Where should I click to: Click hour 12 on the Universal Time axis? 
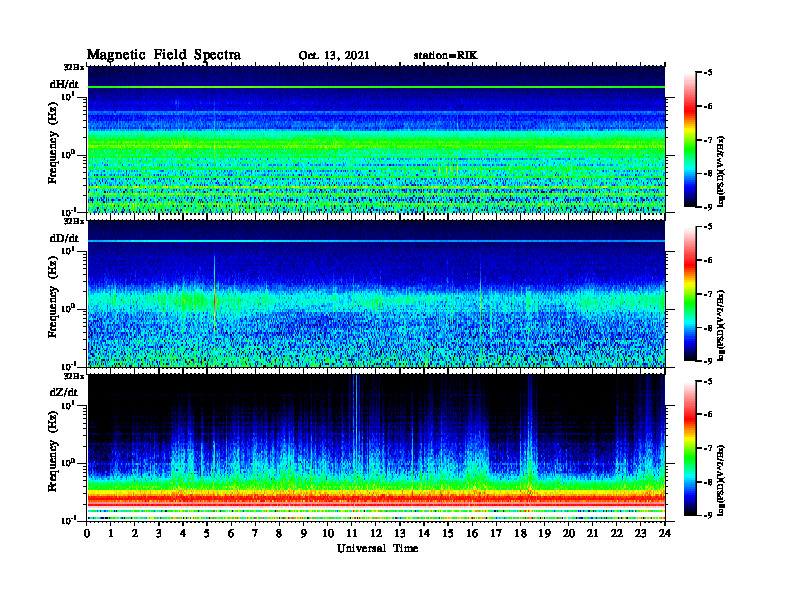click(x=376, y=533)
